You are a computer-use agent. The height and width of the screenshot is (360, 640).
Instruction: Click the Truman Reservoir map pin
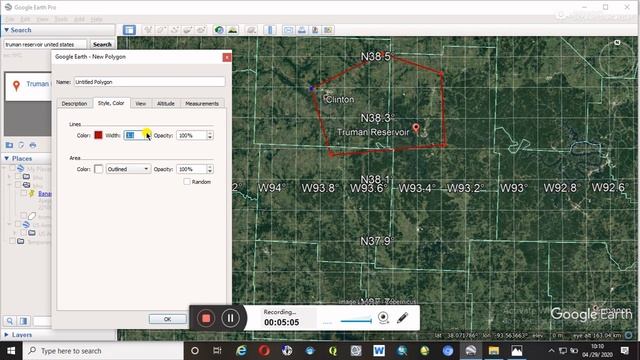[x=416, y=128]
